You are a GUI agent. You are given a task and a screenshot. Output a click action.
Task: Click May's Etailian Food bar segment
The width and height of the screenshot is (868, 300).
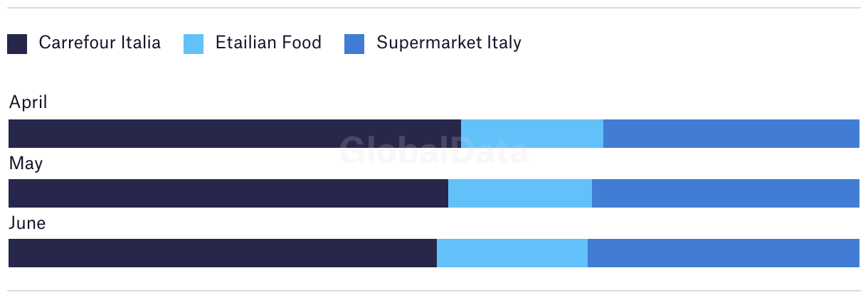point(520,193)
